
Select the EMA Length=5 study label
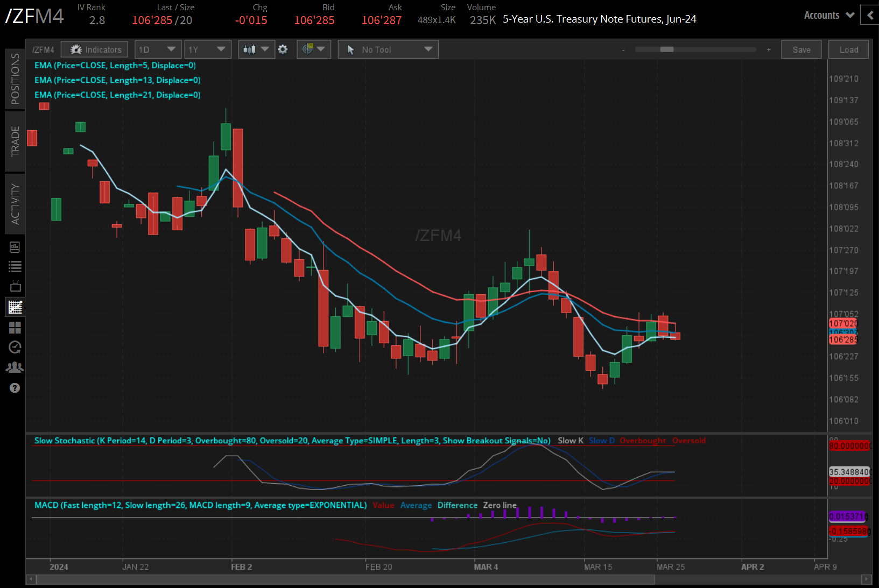(115, 65)
